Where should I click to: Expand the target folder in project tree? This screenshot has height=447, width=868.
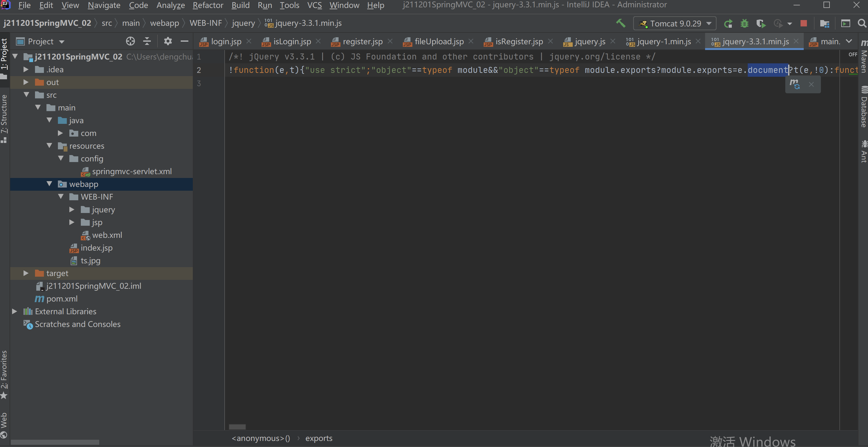(x=25, y=273)
